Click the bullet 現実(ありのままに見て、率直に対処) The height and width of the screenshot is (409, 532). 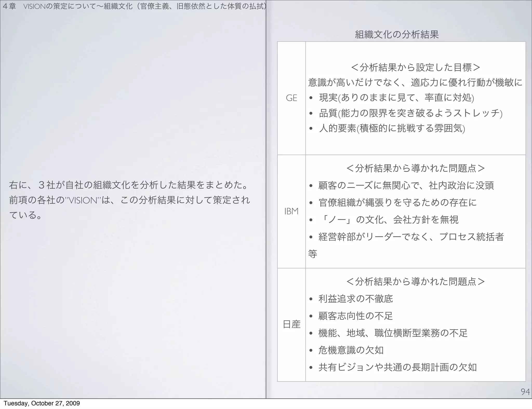click(x=396, y=98)
